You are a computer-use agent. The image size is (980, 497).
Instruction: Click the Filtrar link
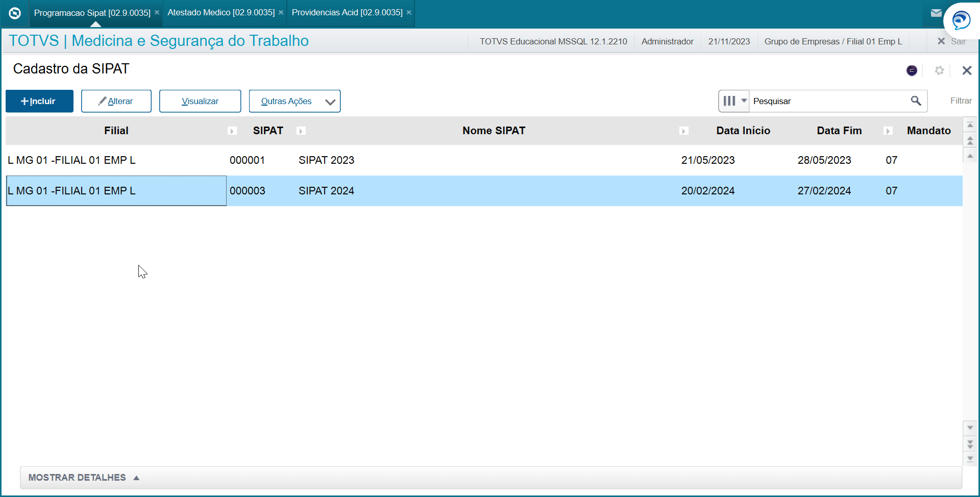pyautogui.click(x=961, y=101)
